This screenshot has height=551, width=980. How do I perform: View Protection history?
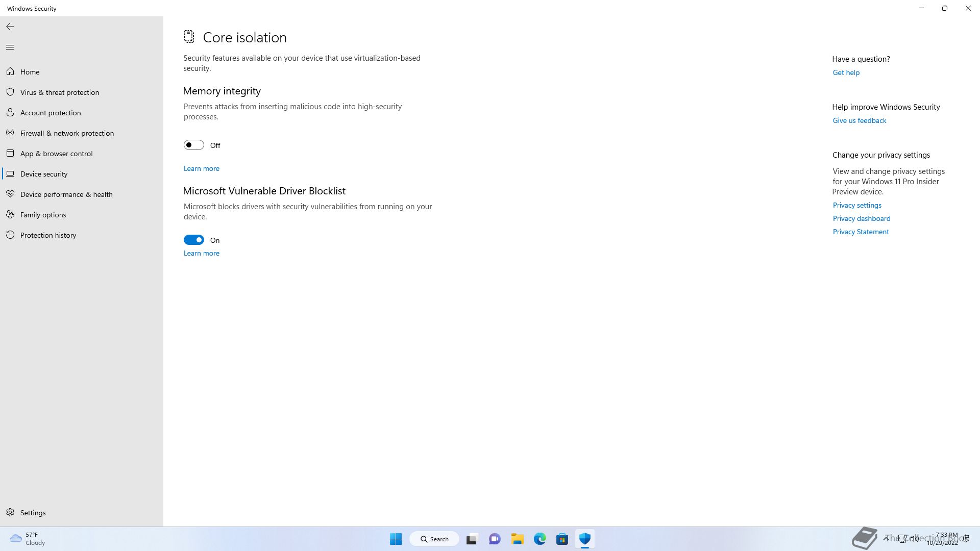(x=82, y=235)
